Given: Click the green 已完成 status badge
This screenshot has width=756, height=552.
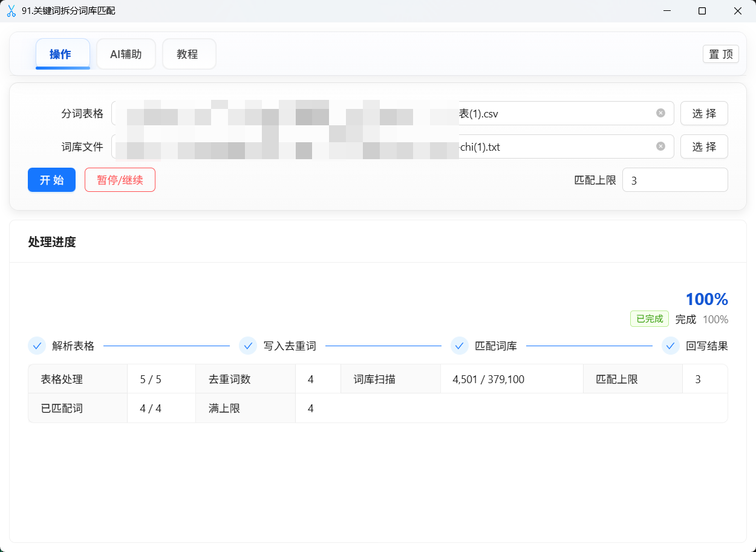Looking at the screenshot, I should tap(649, 318).
